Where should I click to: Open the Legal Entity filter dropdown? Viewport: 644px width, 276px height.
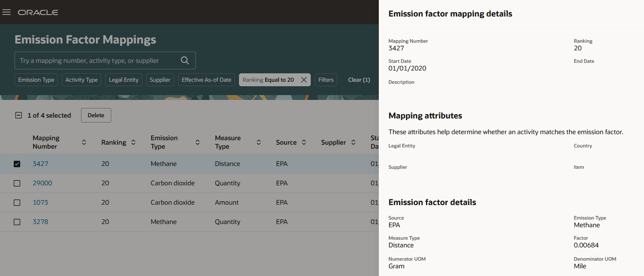124,80
